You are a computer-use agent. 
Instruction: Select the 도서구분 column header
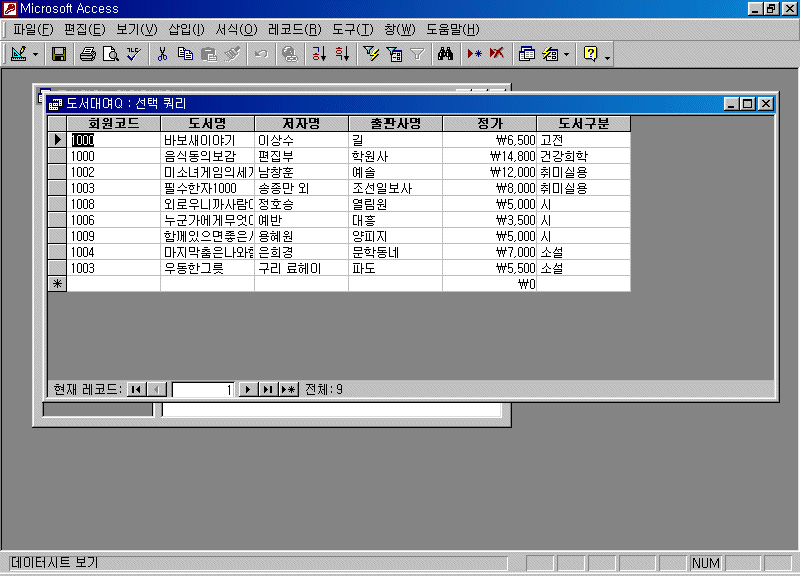point(584,123)
